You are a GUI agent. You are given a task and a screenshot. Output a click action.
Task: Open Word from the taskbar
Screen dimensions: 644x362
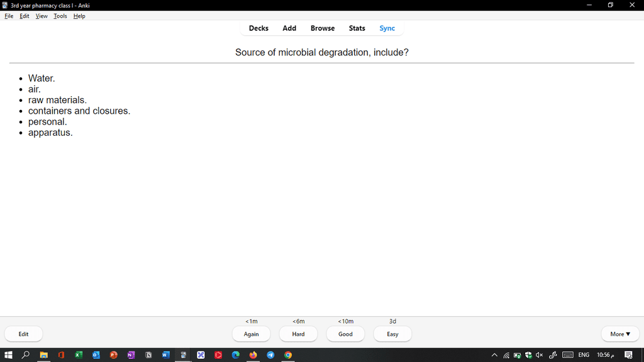pos(166,355)
